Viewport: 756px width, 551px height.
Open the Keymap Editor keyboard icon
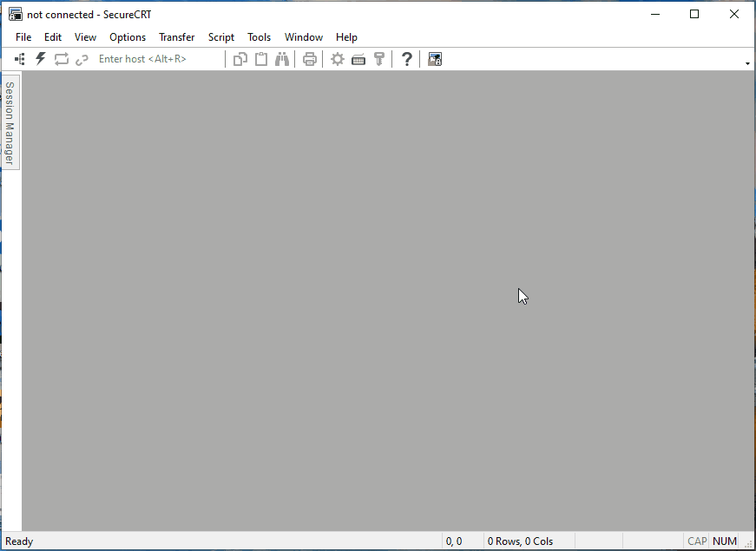(x=358, y=60)
